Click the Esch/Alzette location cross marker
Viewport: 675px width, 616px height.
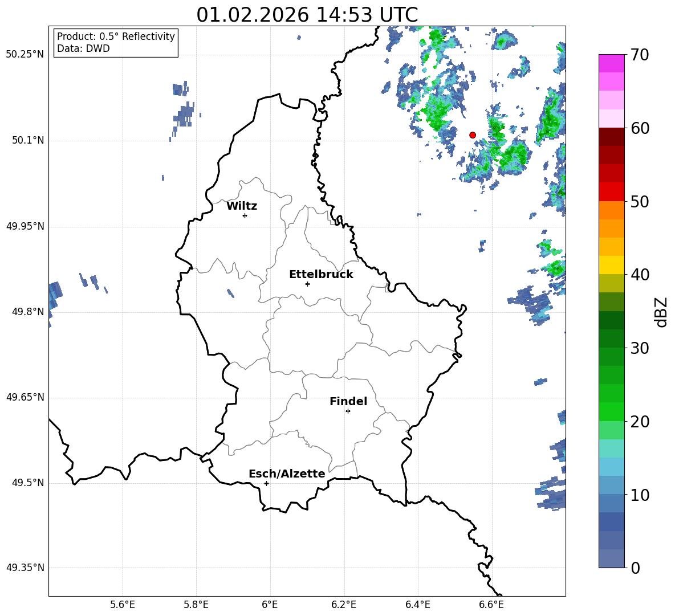click(x=266, y=483)
